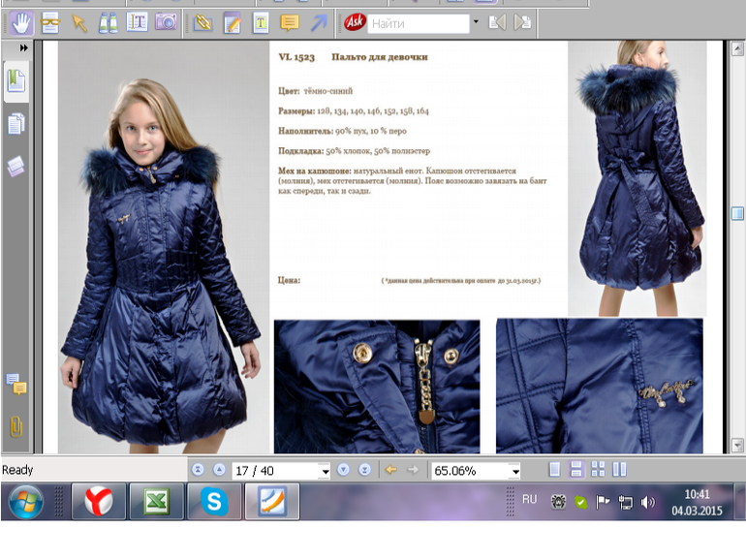Go to the next page

(x=344, y=470)
